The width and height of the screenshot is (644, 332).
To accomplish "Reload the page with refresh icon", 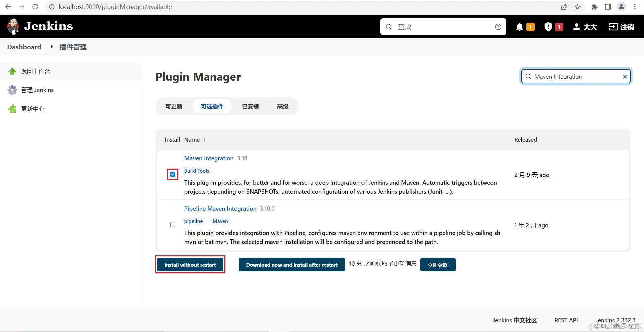I will click(x=35, y=7).
